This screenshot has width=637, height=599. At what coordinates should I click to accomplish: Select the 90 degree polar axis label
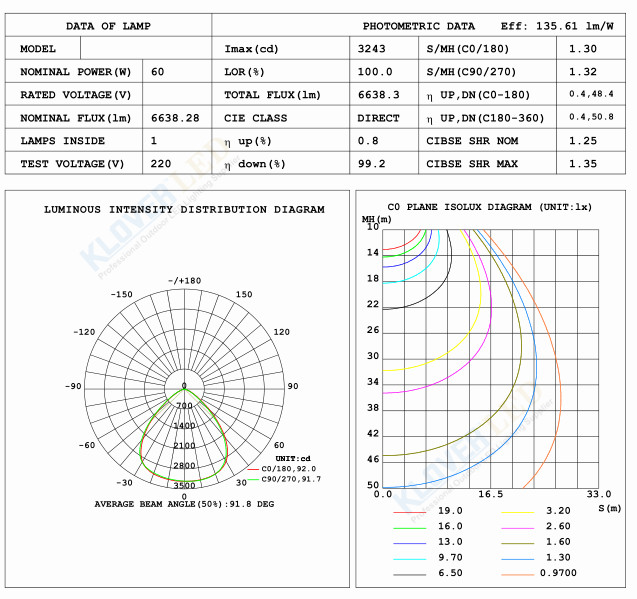[293, 386]
